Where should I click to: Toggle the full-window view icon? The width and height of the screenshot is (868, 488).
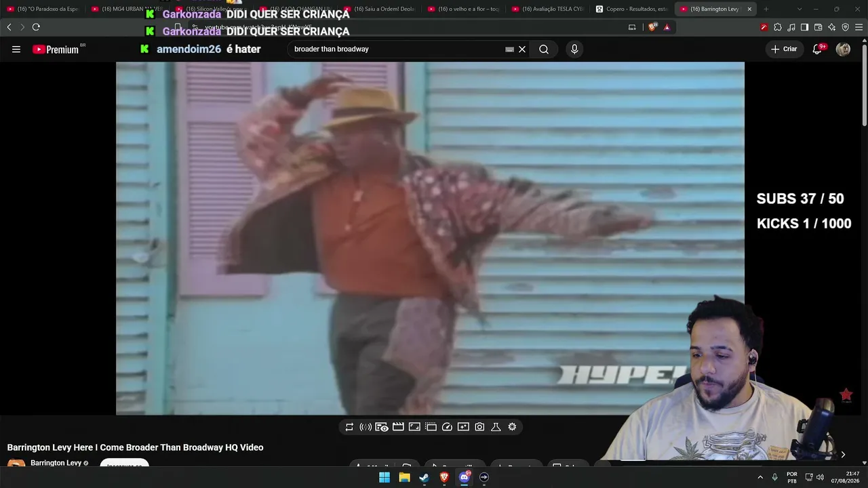414,427
